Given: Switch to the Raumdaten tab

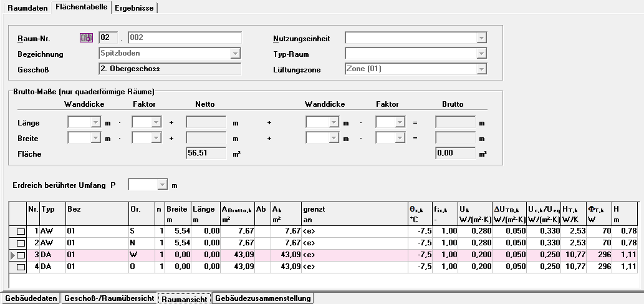Looking at the screenshot, I should (x=27, y=8).
